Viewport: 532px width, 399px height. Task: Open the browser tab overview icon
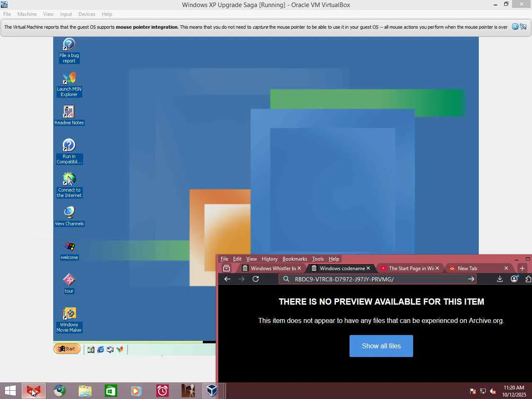227,268
